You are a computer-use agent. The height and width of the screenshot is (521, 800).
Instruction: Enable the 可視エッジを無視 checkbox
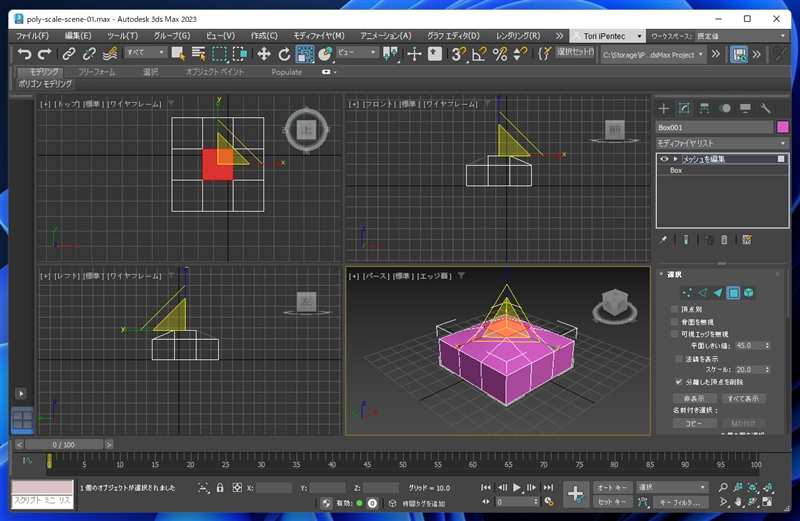point(674,334)
